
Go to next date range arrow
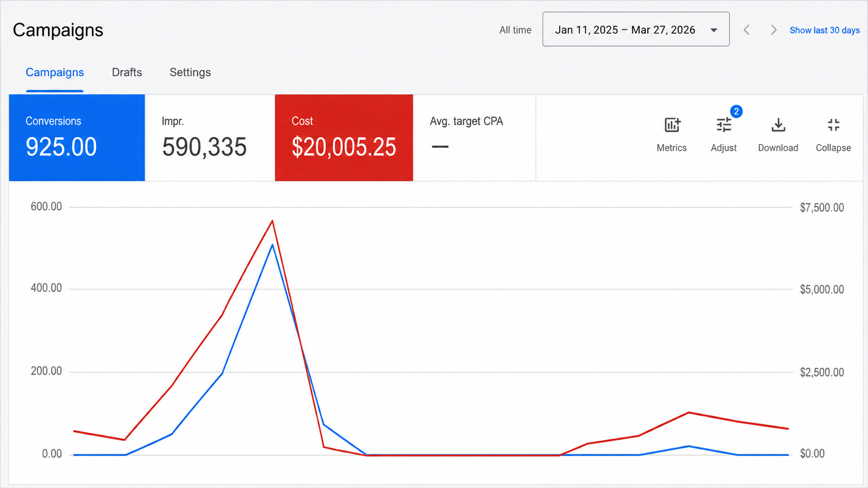point(774,30)
